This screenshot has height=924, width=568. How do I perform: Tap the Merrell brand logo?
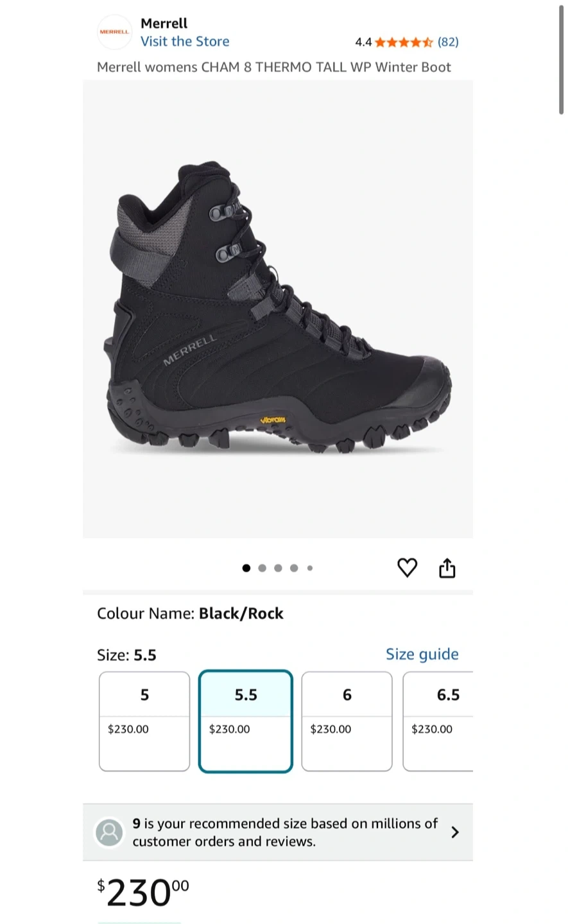[114, 31]
